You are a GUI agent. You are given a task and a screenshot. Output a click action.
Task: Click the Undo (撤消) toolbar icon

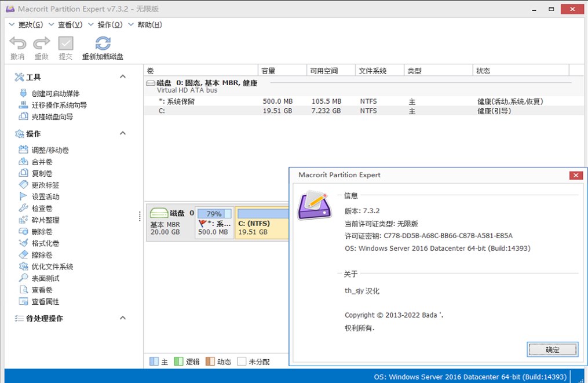17,43
